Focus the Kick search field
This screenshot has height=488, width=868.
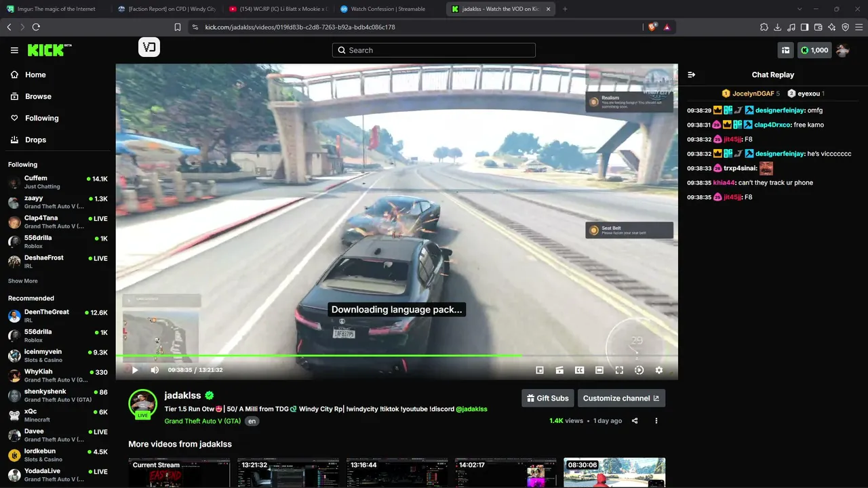tap(434, 50)
